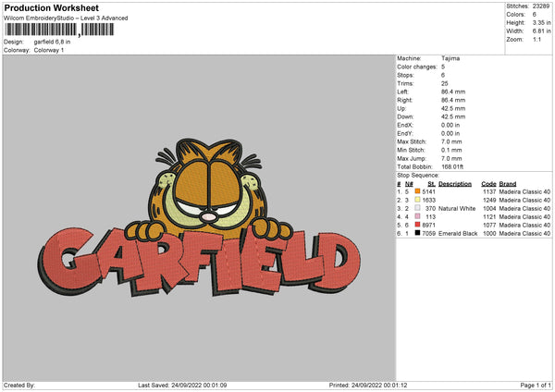
Task: Click the 'Created By:' footer label
Action: (19, 385)
